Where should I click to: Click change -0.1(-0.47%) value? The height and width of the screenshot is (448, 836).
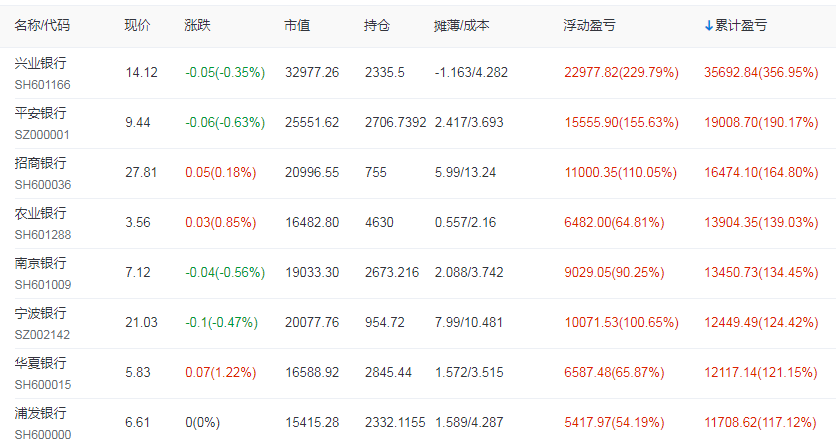point(221,323)
